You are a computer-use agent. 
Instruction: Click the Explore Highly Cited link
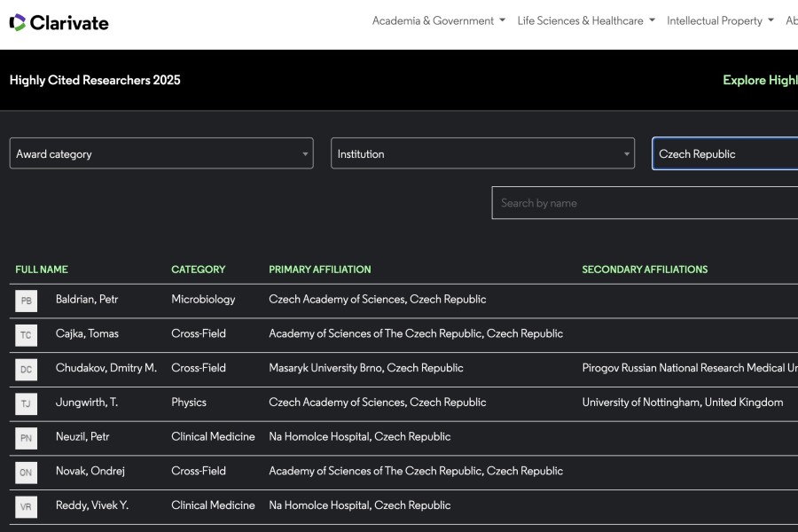click(x=760, y=80)
